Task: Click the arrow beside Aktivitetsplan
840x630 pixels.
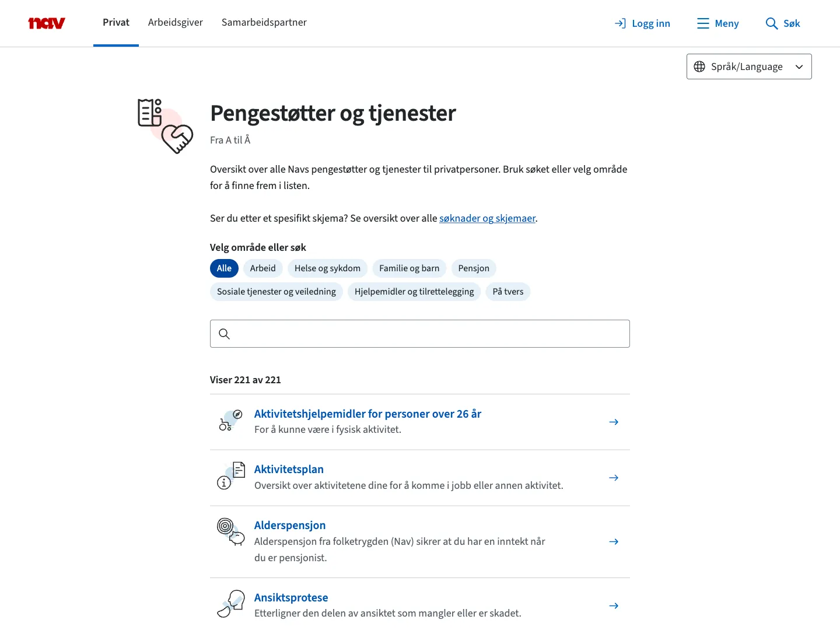Action: (x=614, y=478)
